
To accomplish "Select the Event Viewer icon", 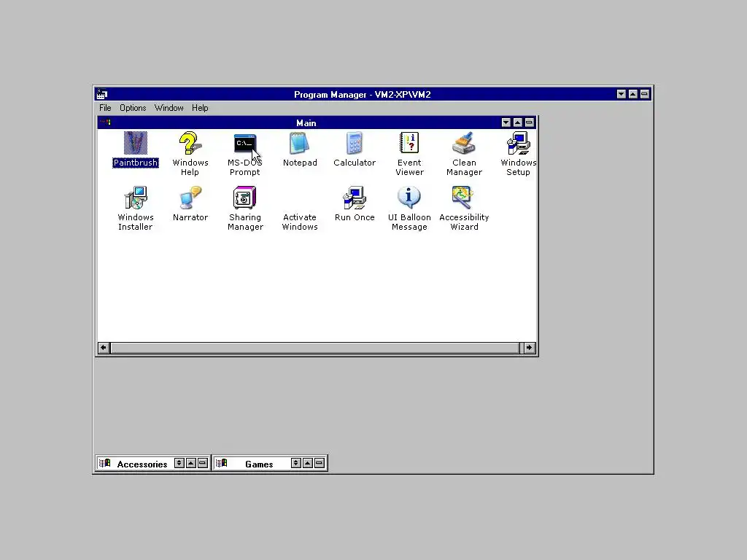I will click(409, 143).
